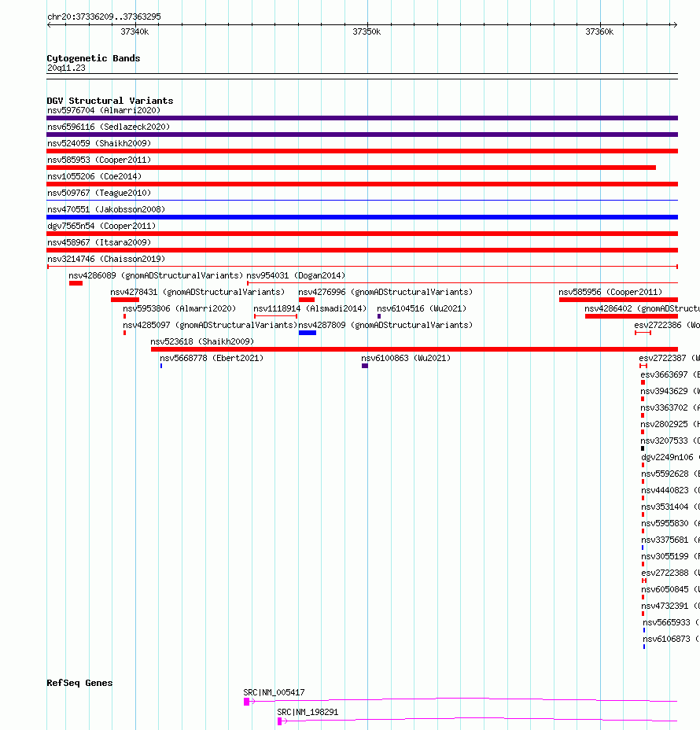Click nsv6104516 (Wu2021) label

click(422, 308)
